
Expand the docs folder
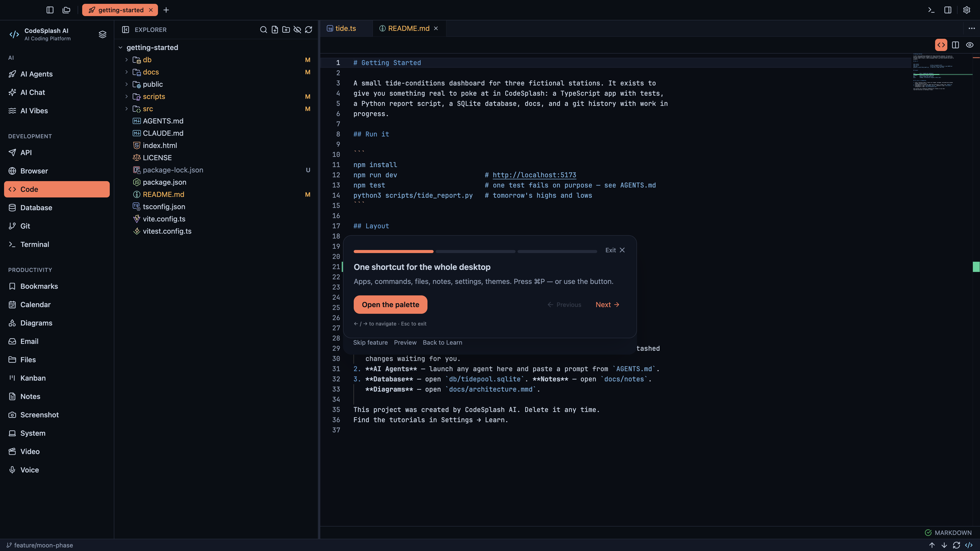click(x=127, y=72)
